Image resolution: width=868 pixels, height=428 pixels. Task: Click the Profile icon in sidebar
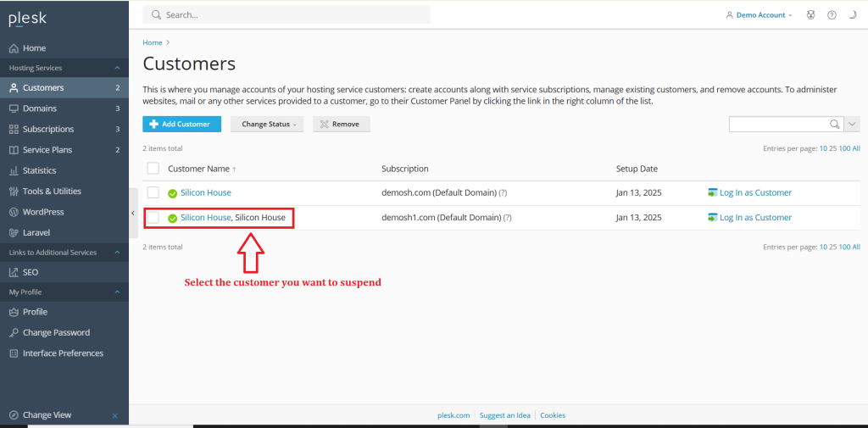click(x=14, y=312)
